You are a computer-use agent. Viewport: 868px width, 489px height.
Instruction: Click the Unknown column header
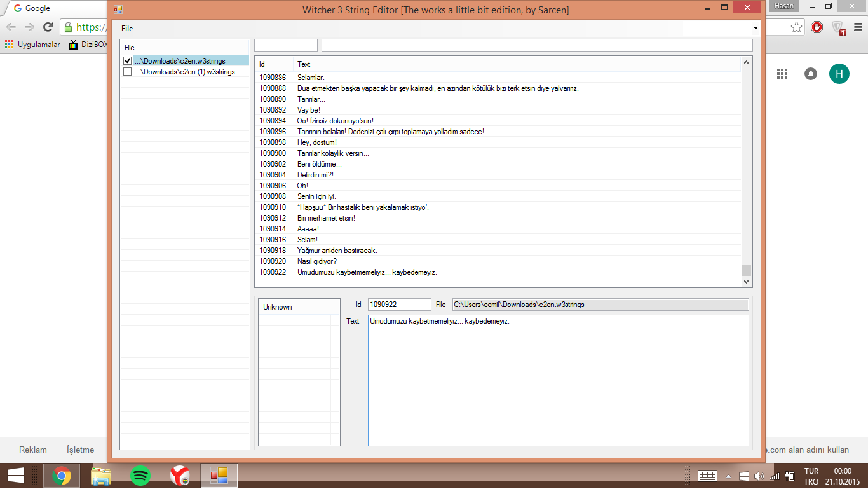pyautogui.click(x=295, y=307)
